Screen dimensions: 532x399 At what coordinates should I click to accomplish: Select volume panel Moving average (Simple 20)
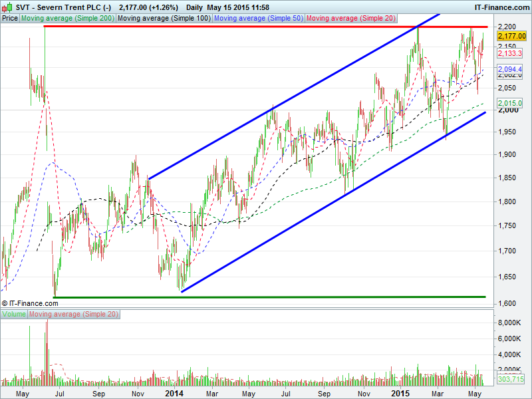coord(74,314)
